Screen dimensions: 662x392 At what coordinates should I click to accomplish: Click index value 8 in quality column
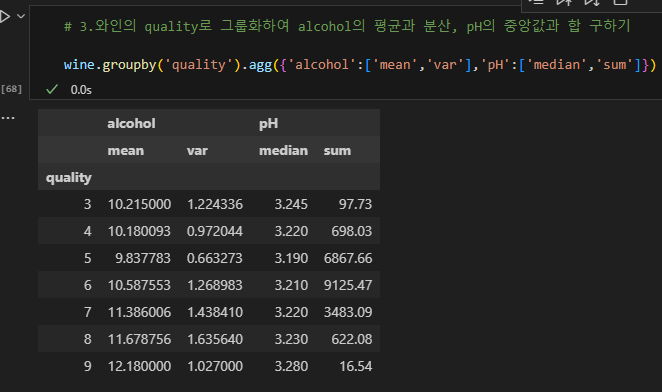[x=87, y=339]
